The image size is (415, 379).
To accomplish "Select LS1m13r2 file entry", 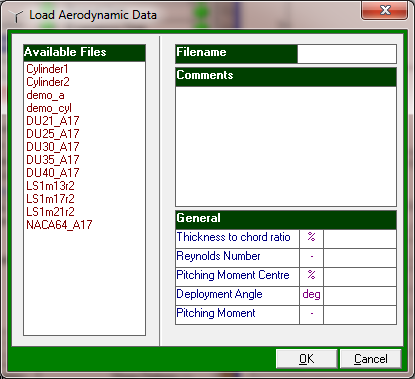I will click(50, 186).
